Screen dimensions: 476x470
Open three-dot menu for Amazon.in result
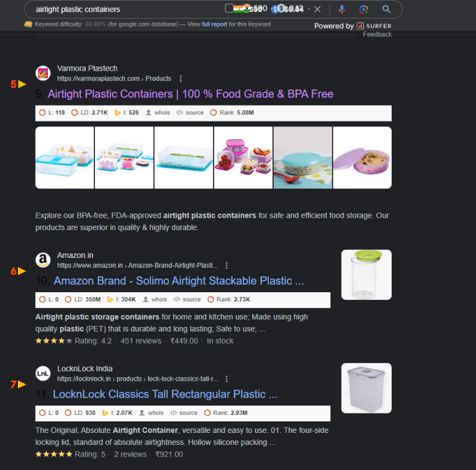pos(227,266)
